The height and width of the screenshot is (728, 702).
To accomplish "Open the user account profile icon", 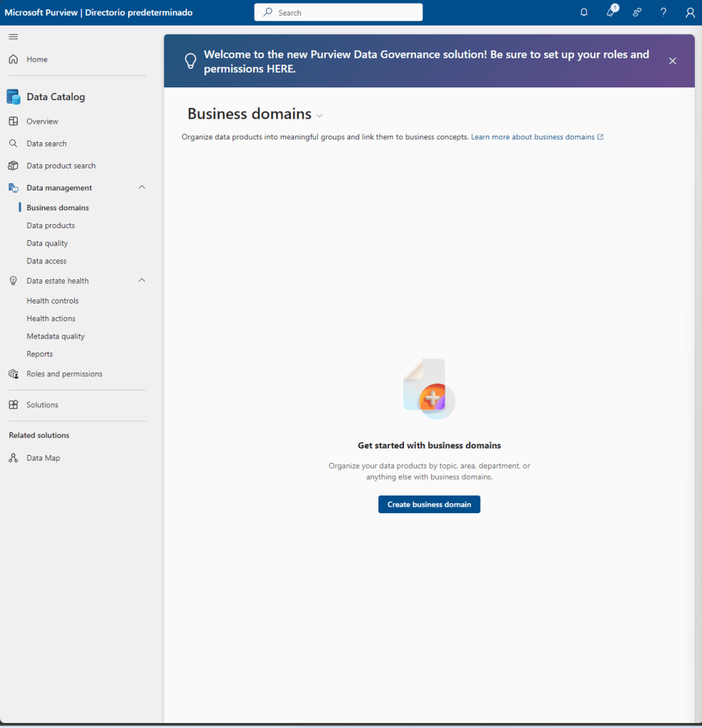I will [690, 13].
